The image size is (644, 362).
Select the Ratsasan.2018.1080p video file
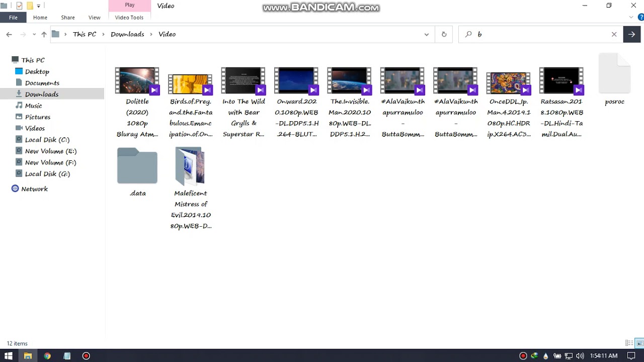(561, 102)
